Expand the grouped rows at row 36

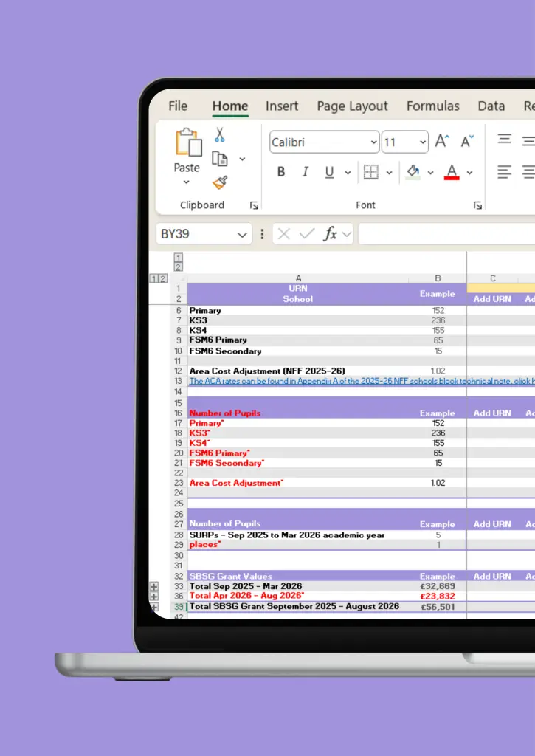153,597
